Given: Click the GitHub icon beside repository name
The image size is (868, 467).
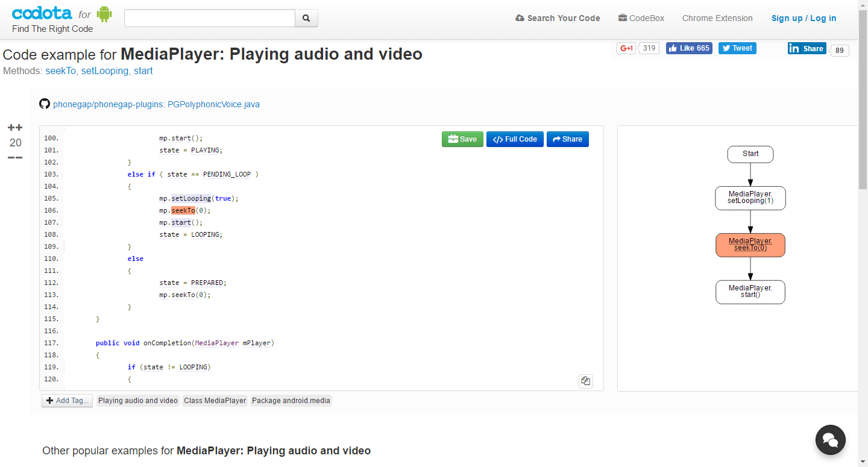Looking at the screenshot, I should point(45,104).
